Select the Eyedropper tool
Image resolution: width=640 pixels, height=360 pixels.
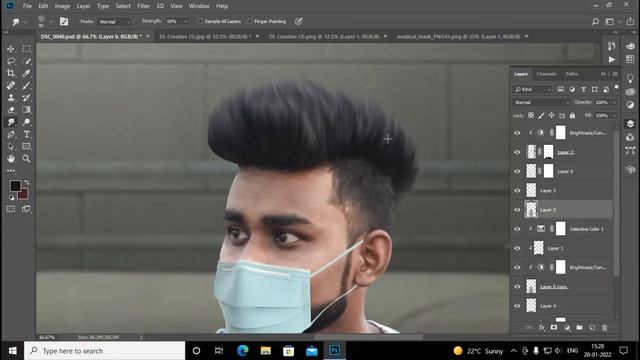[27, 73]
